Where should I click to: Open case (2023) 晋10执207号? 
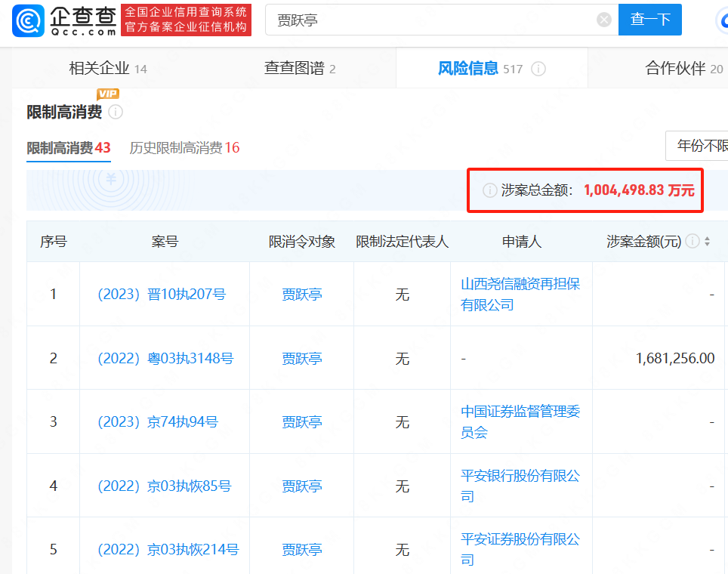(x=162, y=295)
